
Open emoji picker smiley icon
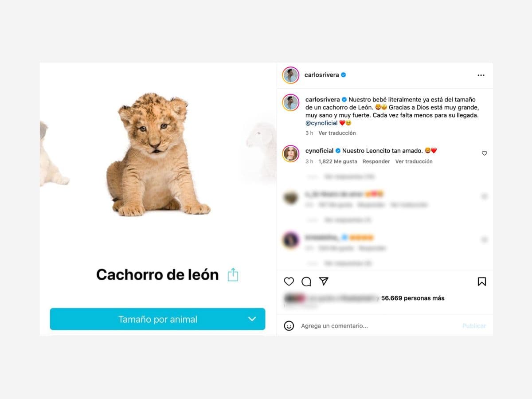pyautogui.click(x=289, y=326)
